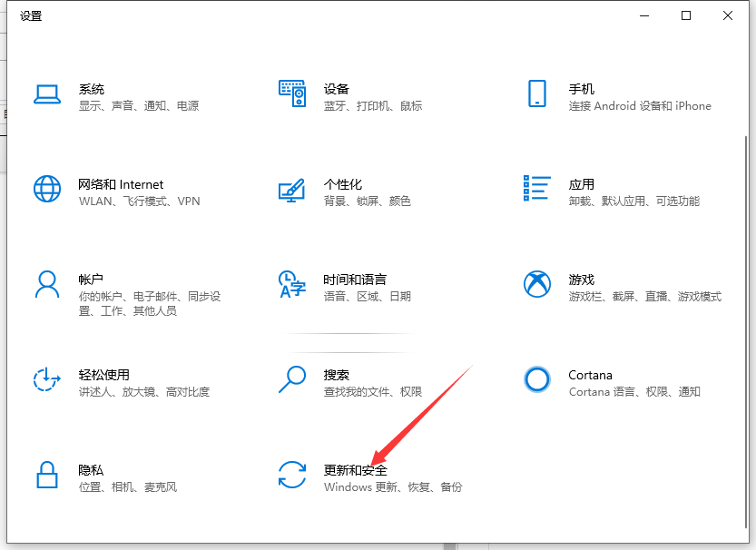The height and width of the screenshot is (550, 756).
Task: Open the 更新和安全 settings link
Action: coord(355,470)
